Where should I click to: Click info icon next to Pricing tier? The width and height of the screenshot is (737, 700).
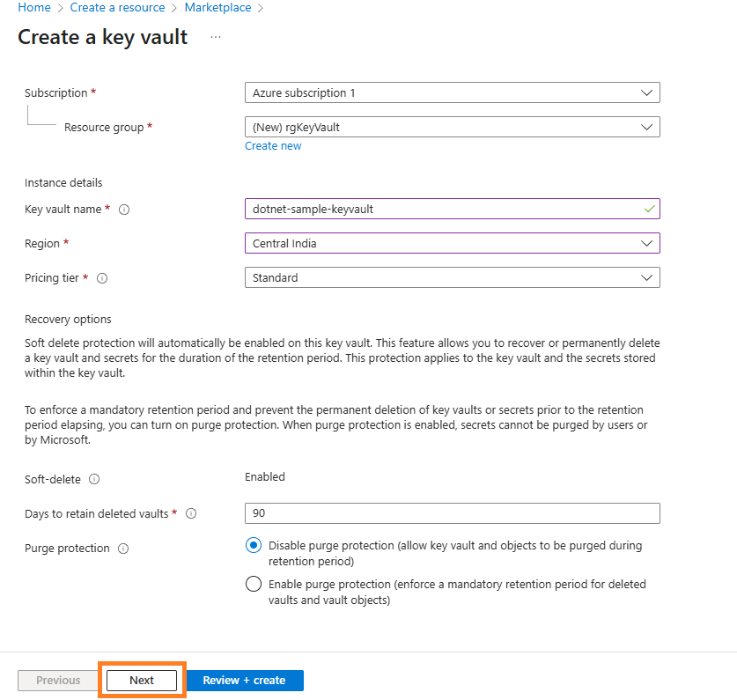pos(102,278)
